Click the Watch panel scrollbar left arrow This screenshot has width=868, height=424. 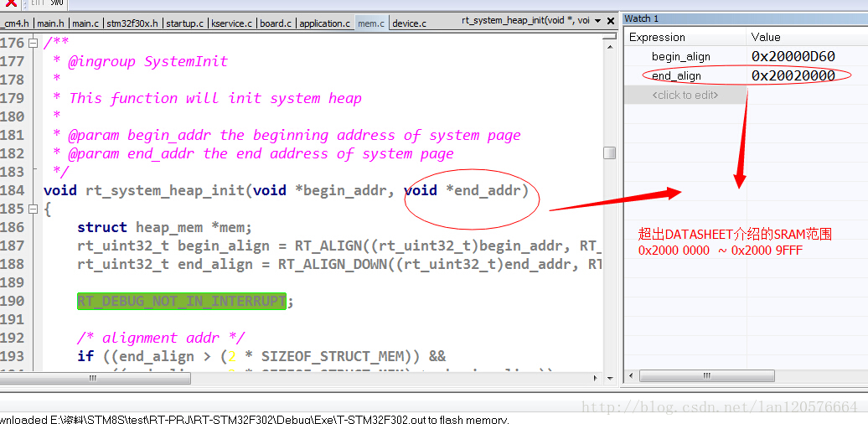[631, 376]
